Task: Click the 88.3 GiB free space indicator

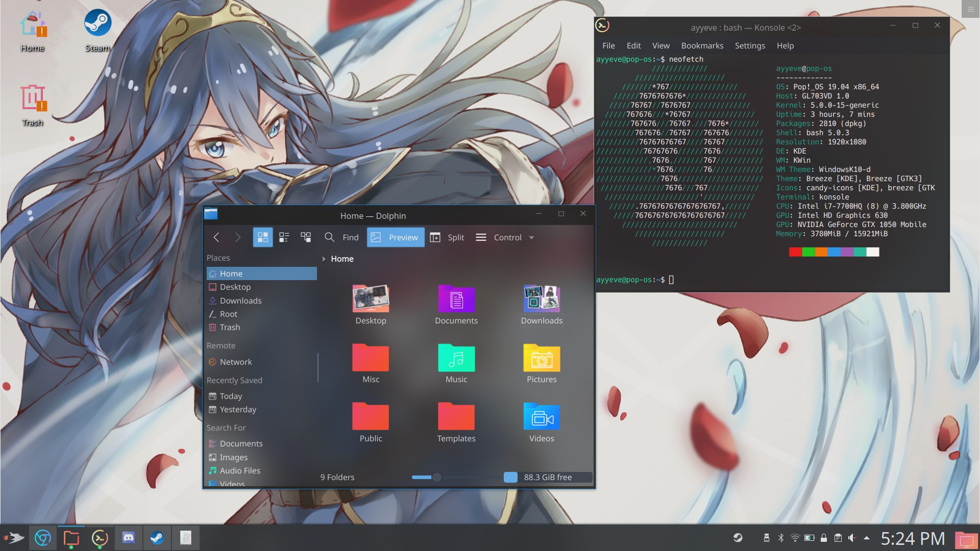Action: [x=548, y=478]
